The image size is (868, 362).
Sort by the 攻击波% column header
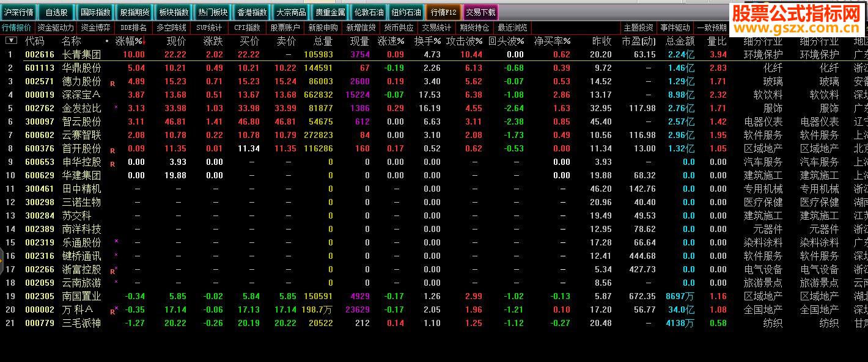pyautogui.click(x=465, y=41)
